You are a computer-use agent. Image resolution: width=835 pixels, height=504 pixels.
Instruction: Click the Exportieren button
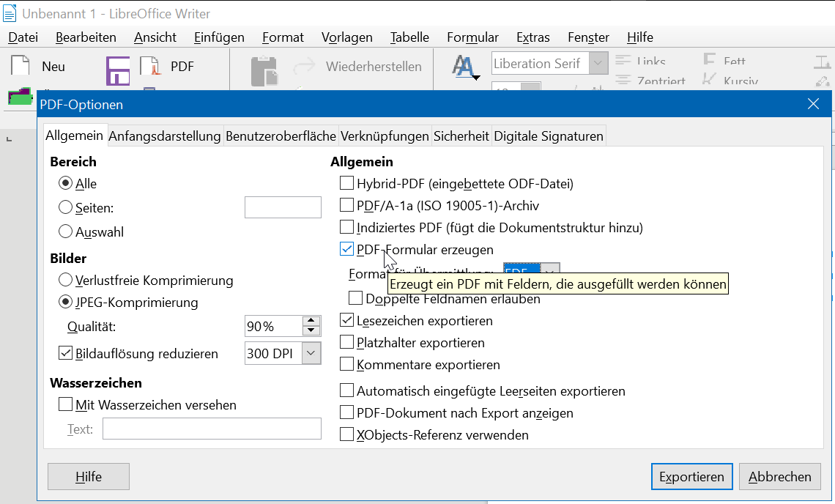coord(691,476)
